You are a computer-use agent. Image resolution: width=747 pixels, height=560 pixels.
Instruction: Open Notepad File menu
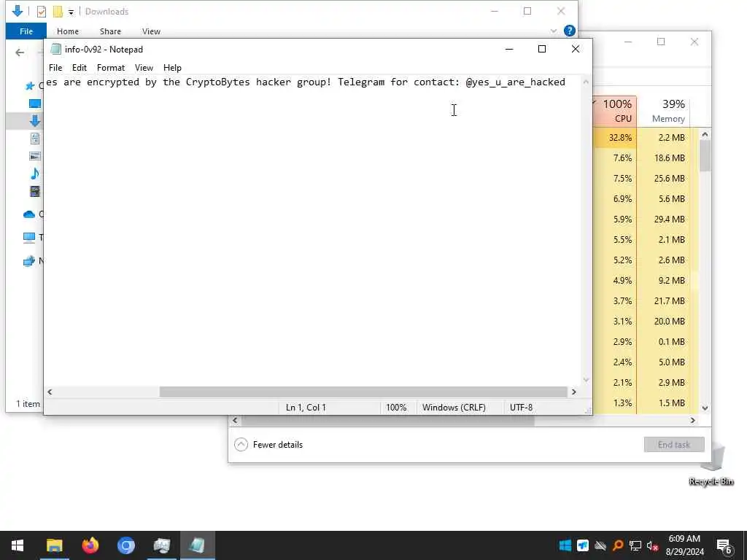(55, 68)
